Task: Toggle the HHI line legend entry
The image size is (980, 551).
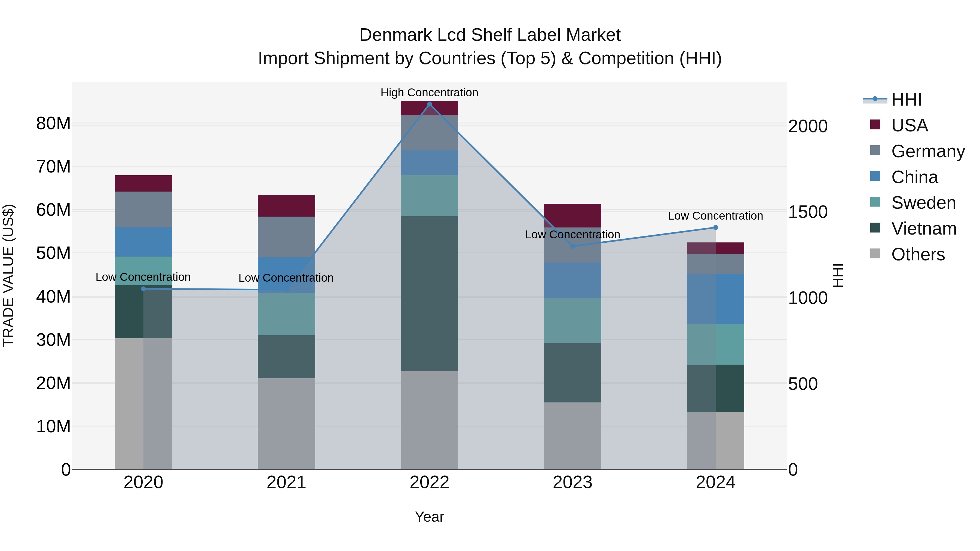Action: (892, 100)
